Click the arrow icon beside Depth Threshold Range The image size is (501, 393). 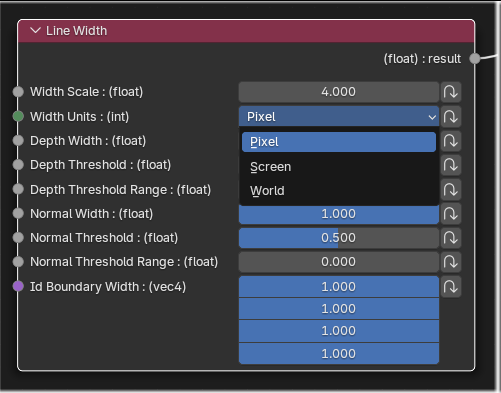pyautogui.click(x=451, y=190)
